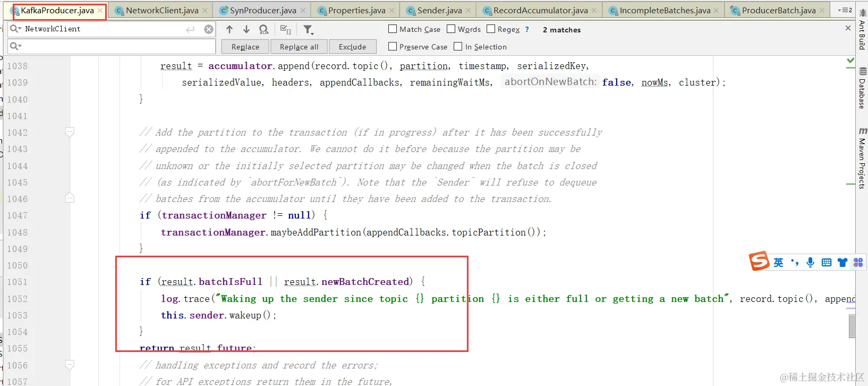Close the Properties.java tab
This screenshot has height=386, width=868.
click(x=392, y=11)
